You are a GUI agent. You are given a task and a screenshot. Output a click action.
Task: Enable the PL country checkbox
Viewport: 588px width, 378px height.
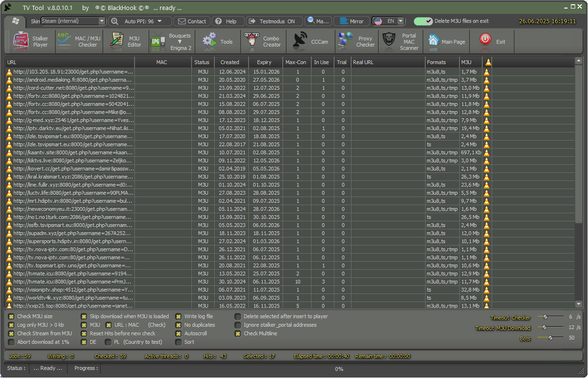pos(109,342)
